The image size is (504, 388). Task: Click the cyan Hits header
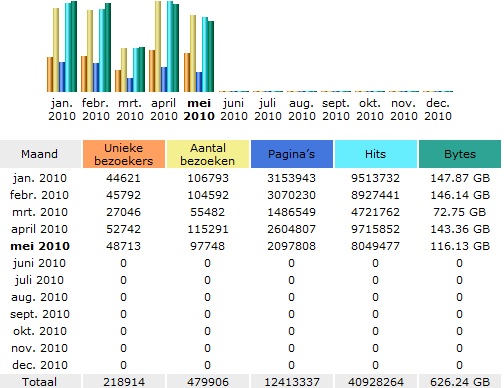(376, 154)
